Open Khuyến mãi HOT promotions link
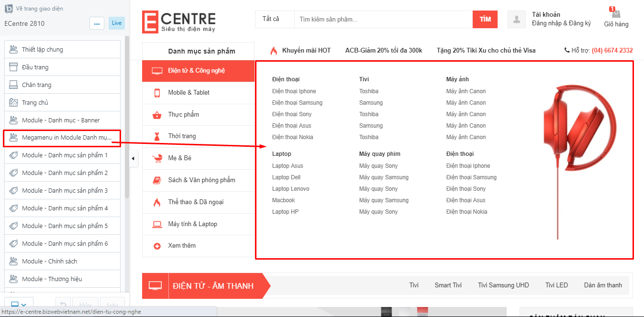Viewport: 644px width, 317px height. [x=306, y=50]
